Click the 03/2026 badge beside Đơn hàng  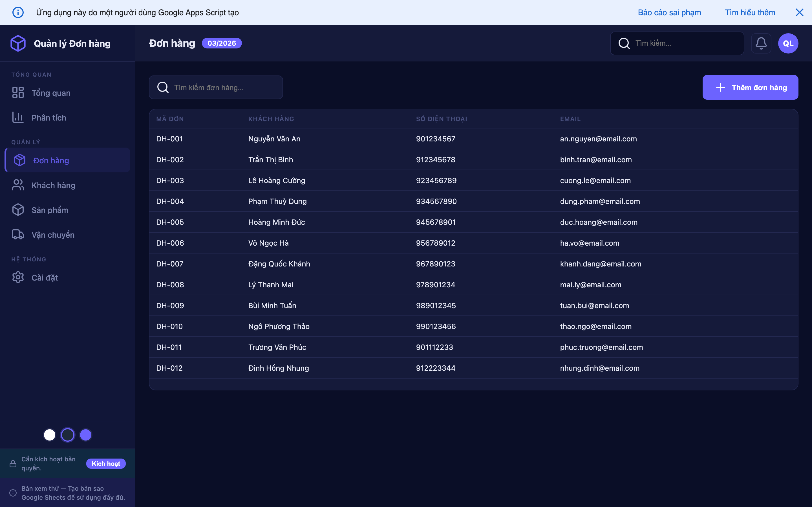pyautogui.click(x=222, y=43)
